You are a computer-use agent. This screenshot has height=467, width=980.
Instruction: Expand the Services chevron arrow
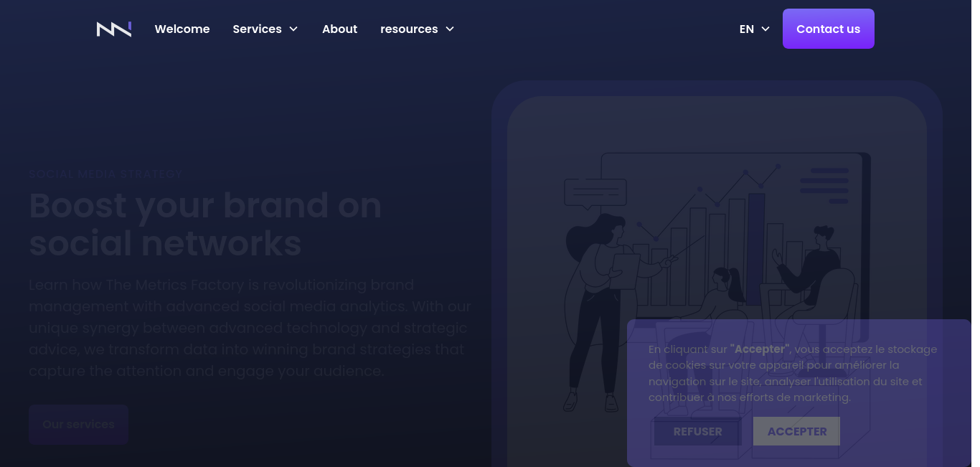pos(293,29)
